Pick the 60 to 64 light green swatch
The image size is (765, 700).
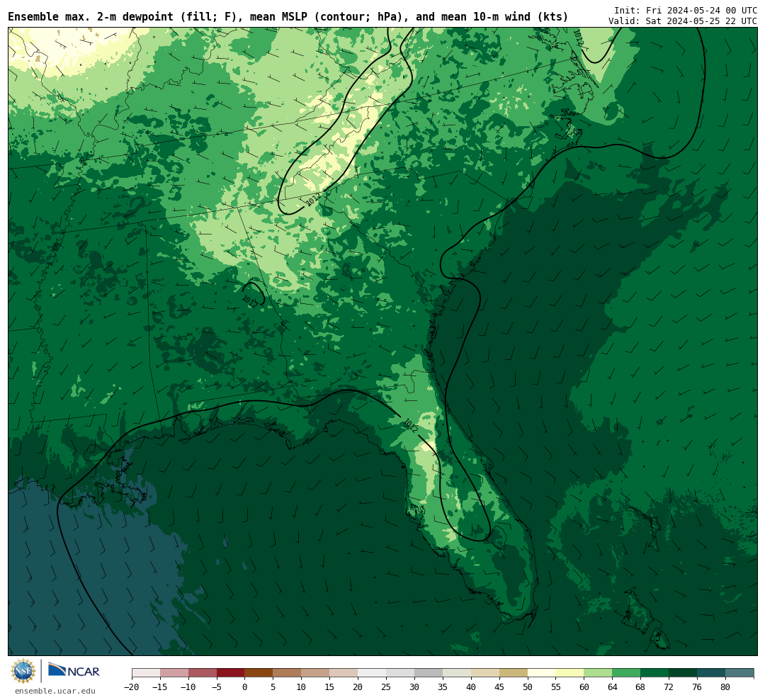click(598, 673)
